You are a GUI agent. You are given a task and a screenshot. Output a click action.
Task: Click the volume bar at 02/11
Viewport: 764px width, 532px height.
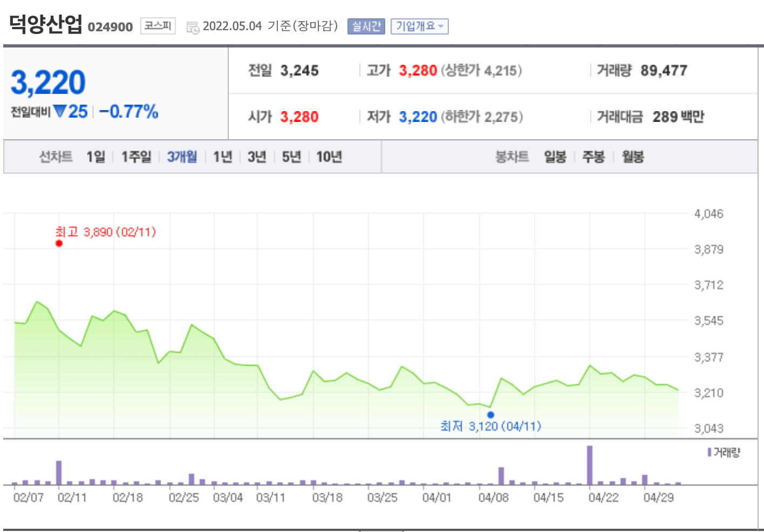(59, 473)
